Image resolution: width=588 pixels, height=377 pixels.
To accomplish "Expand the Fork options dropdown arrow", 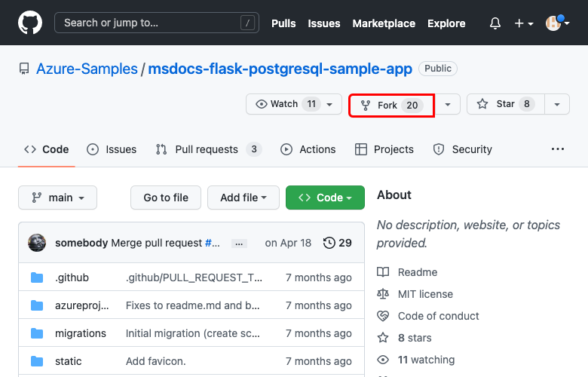I will click(448, 104).
